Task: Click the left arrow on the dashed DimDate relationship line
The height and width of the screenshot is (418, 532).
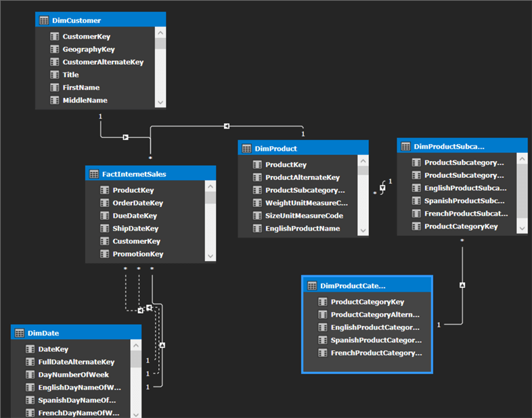Action: coord(141,310)
